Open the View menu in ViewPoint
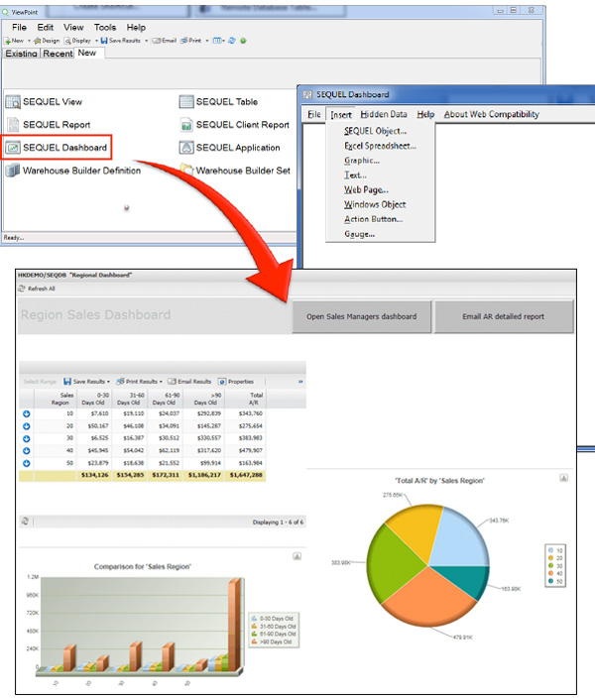 click(x=73, y=28)
